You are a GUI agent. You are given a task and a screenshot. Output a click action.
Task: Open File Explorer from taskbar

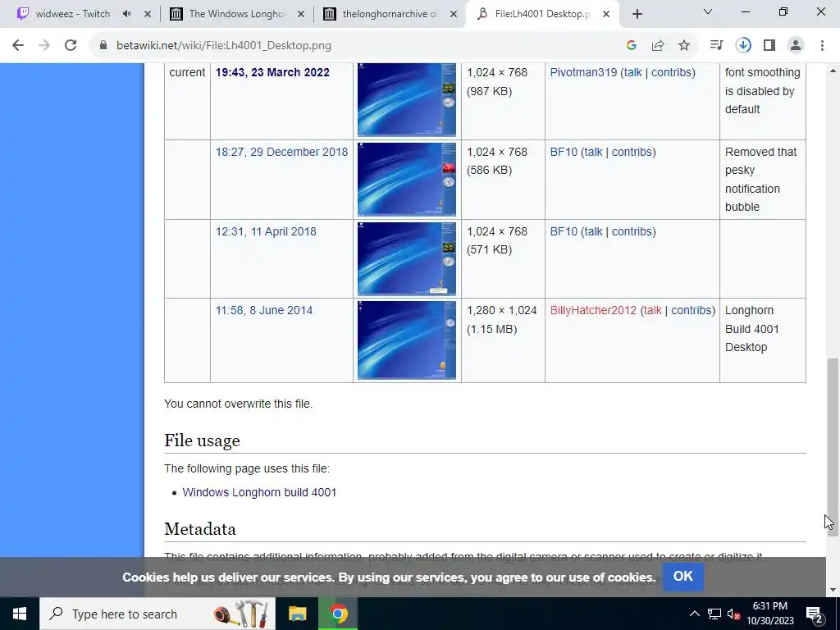(x=297, y=614)
